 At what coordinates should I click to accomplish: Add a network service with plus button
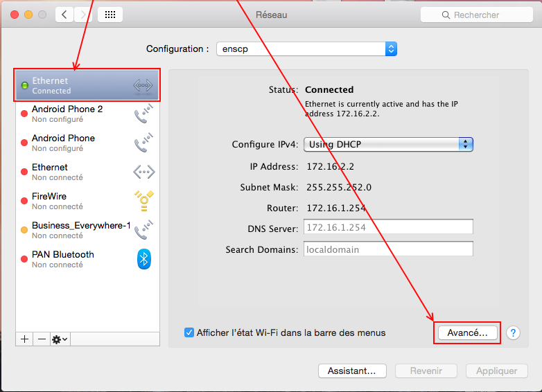(25, 339)
